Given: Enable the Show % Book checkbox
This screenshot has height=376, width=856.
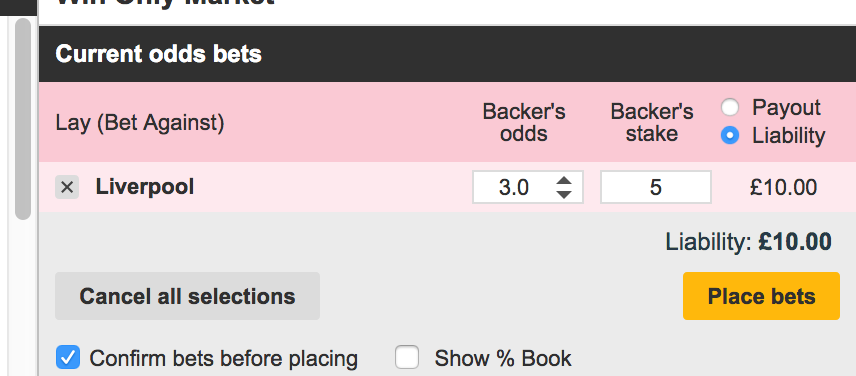Looking at the screenshot, I should coord(407,358).
